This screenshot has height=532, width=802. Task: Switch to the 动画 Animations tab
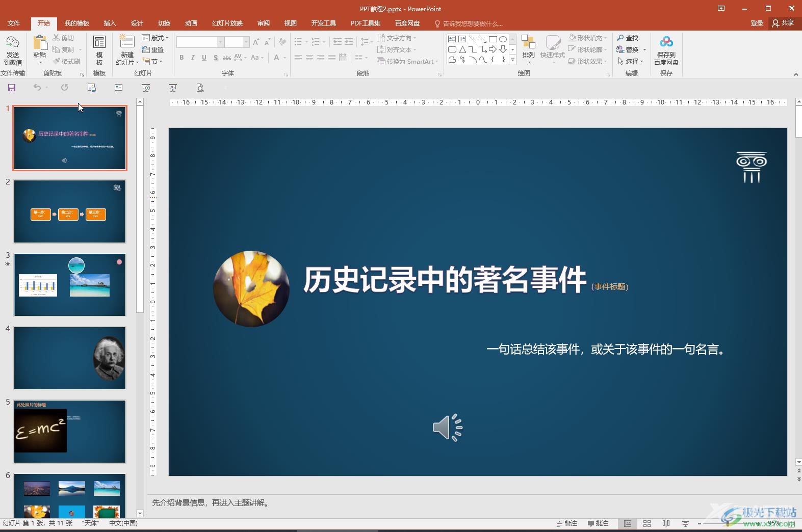coord(191,23)
